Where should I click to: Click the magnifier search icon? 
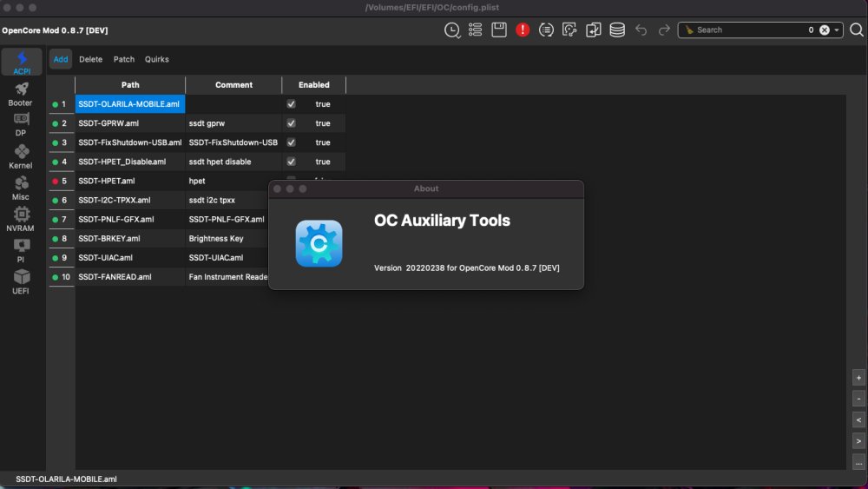(x=857, y=30)
